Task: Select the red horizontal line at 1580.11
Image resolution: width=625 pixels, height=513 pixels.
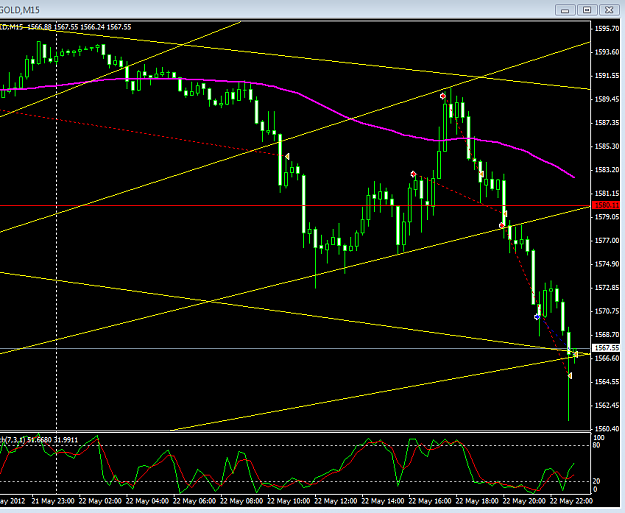Action: (295, 206)
